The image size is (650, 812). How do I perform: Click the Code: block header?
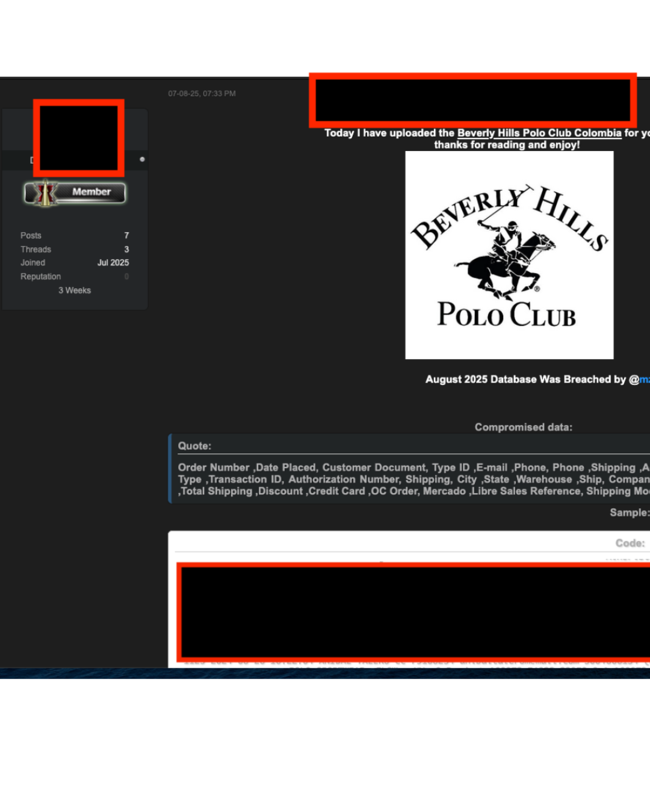[x=630, y=543]
